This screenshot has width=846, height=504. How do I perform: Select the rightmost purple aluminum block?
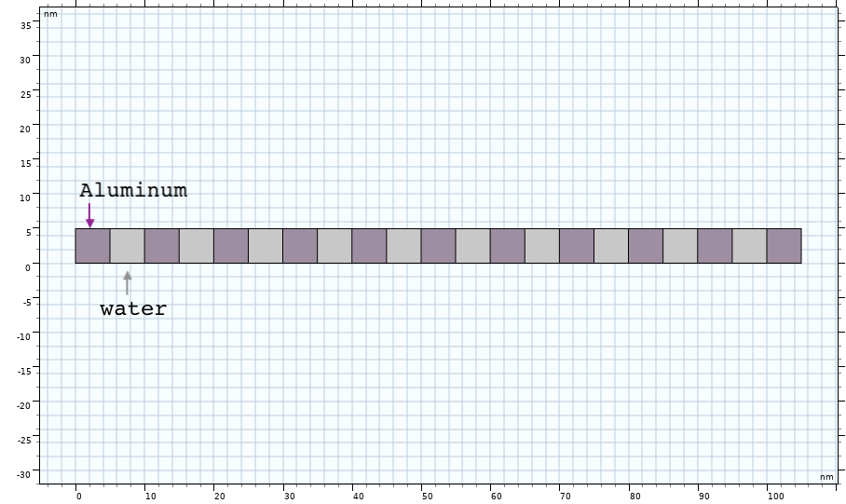click(784, 246)
